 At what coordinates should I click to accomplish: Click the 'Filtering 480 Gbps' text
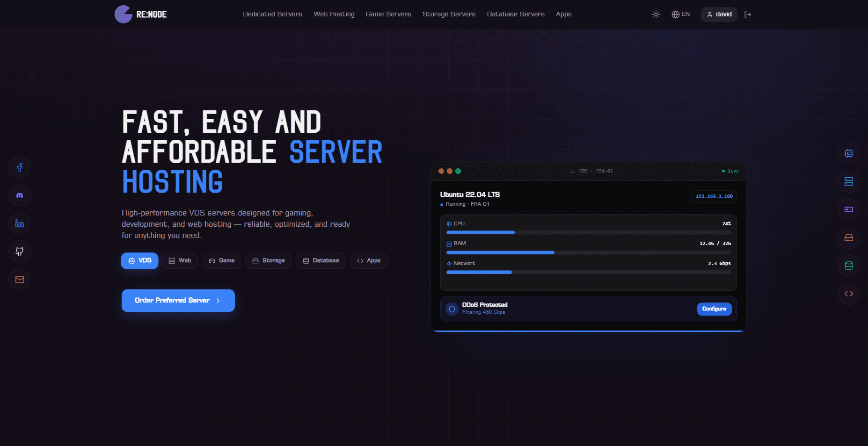(x=483, y=312)
